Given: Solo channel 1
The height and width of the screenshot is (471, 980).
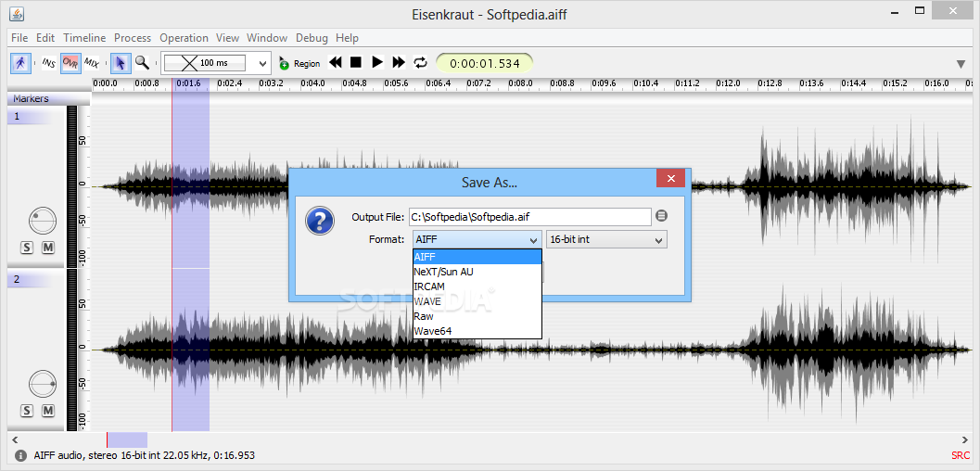Looking at the screenshot, I should click(26, 248).
